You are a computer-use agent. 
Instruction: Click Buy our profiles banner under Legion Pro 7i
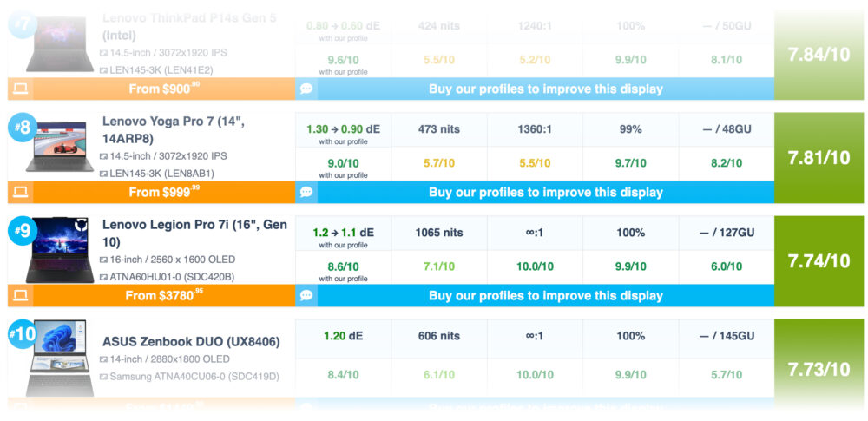(x=545, y=295)
